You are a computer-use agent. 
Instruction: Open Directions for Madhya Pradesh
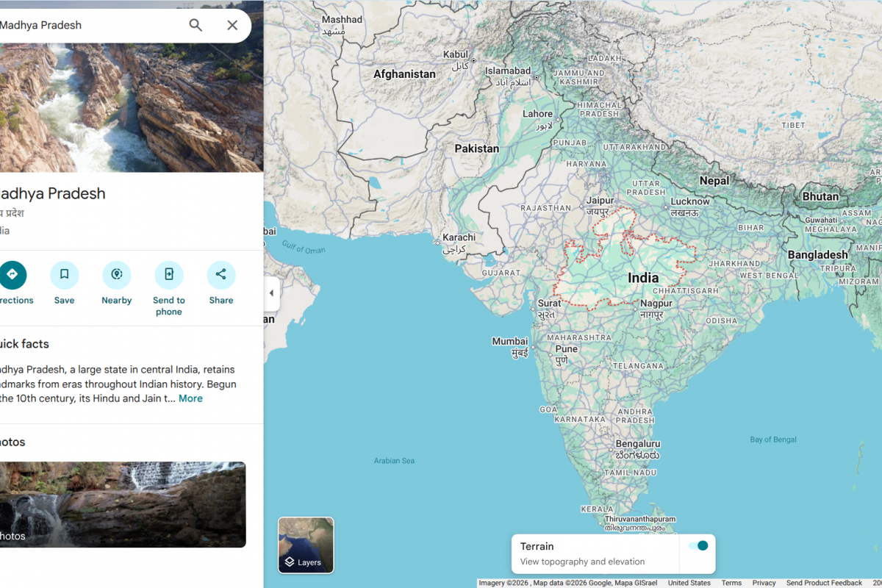(12, 275)
